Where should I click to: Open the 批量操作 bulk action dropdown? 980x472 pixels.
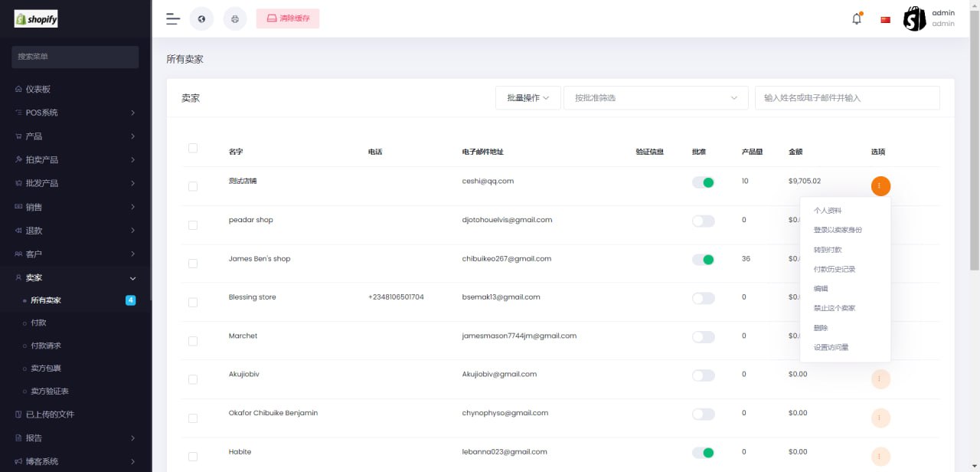[x=528, y=98]
